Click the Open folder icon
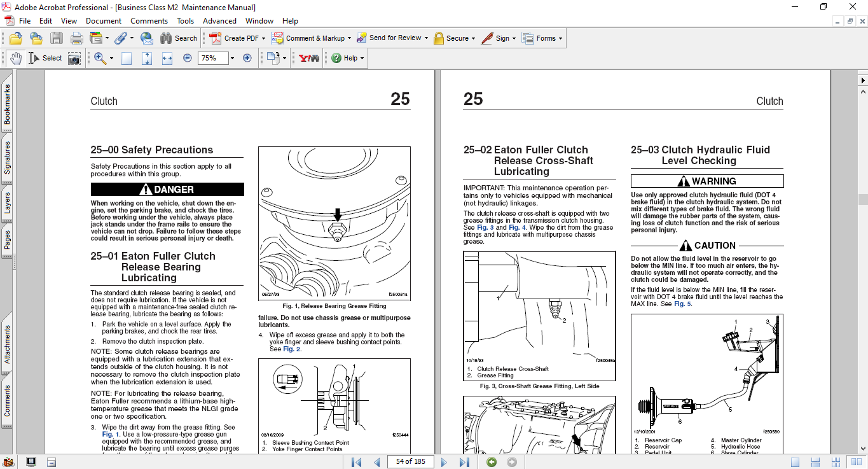 click(15, 38)
